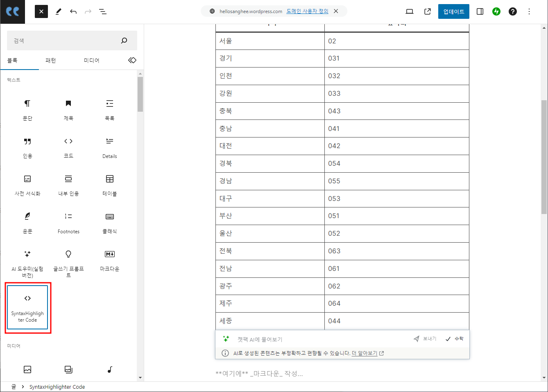Insert a Details block

tap(110, 148)
